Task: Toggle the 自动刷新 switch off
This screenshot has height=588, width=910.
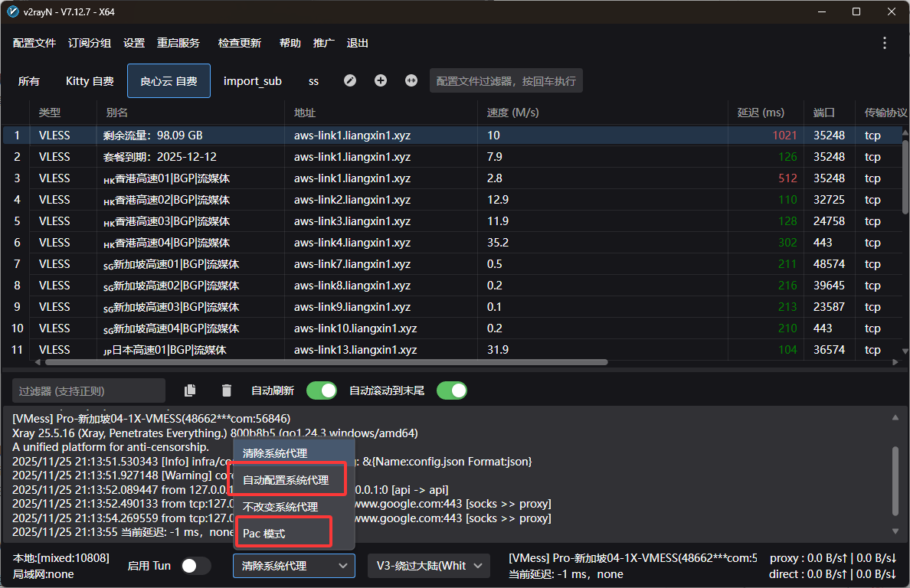Action: pos(322,390)
